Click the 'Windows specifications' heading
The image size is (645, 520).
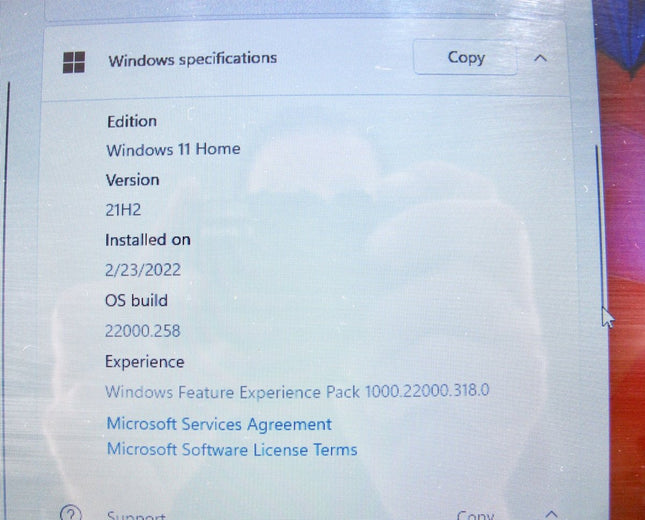(193, 59)
